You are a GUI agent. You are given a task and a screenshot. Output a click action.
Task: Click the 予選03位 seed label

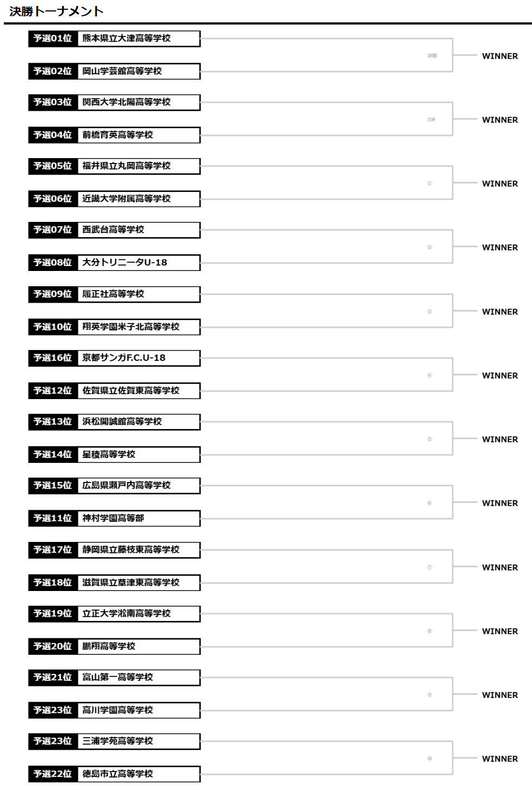(x=53, y=102)
